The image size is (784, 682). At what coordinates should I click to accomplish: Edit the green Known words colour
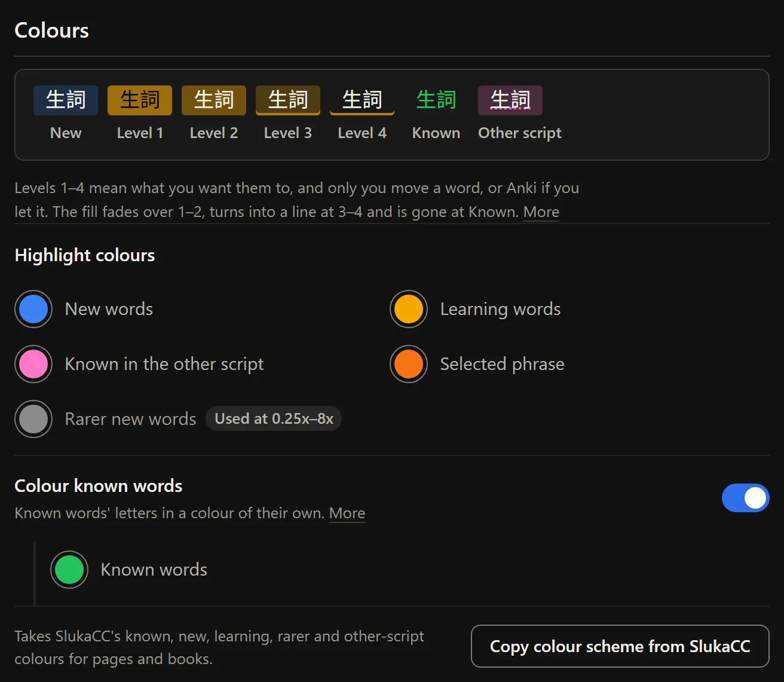click(69, 570)
